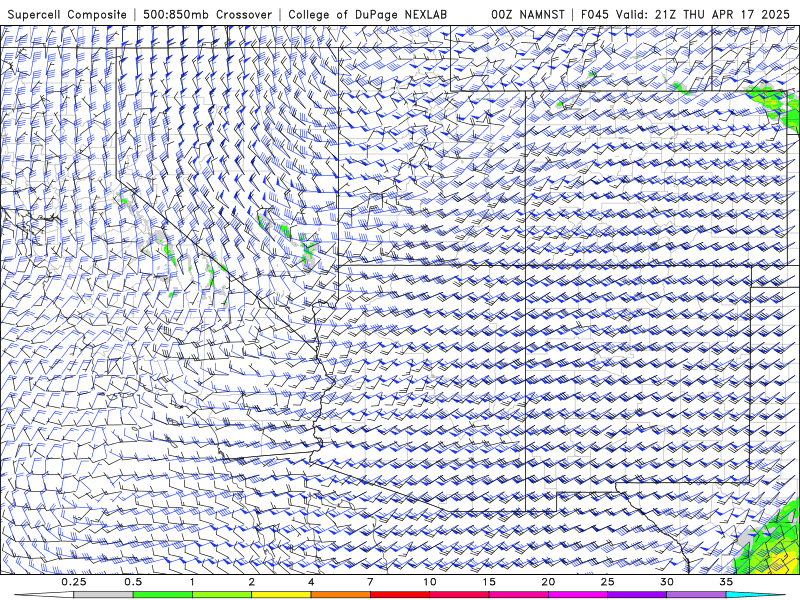Click the legend value 30
The width and height of the screenshot is (800, 600).
[666, 582]
